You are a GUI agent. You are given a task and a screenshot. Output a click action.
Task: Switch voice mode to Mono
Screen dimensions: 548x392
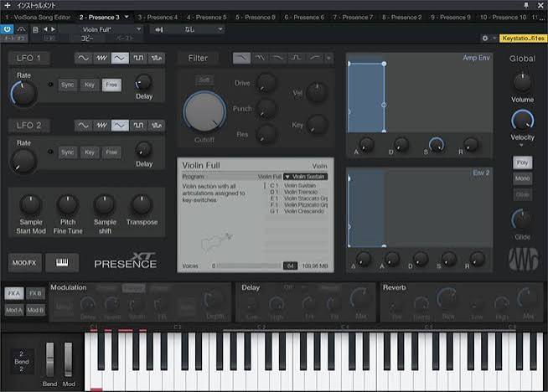coord(522,178)
